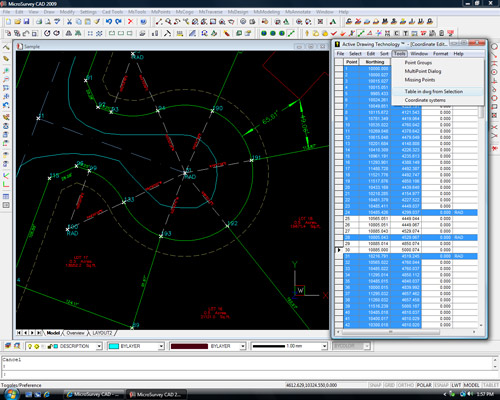
Task: Click the Print icon in top toolbar
Action: pos(39,22)
